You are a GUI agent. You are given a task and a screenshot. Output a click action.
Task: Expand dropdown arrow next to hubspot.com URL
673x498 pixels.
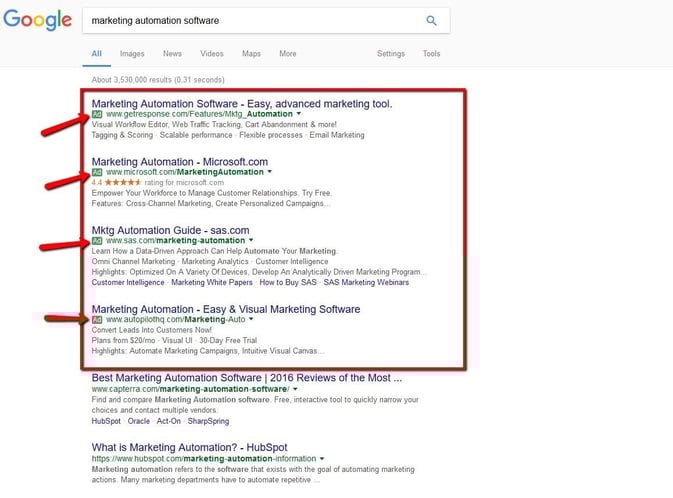click(x=322, y=459)
